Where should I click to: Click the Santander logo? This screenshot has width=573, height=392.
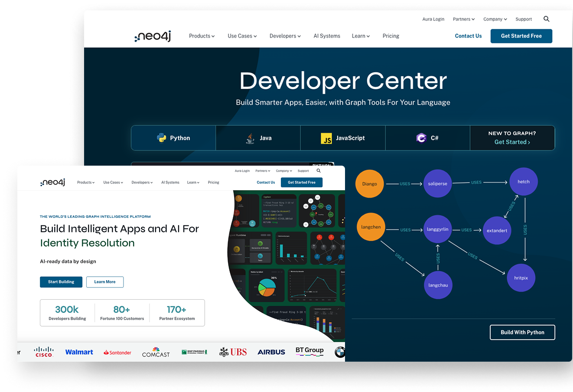tap(117, 353)
